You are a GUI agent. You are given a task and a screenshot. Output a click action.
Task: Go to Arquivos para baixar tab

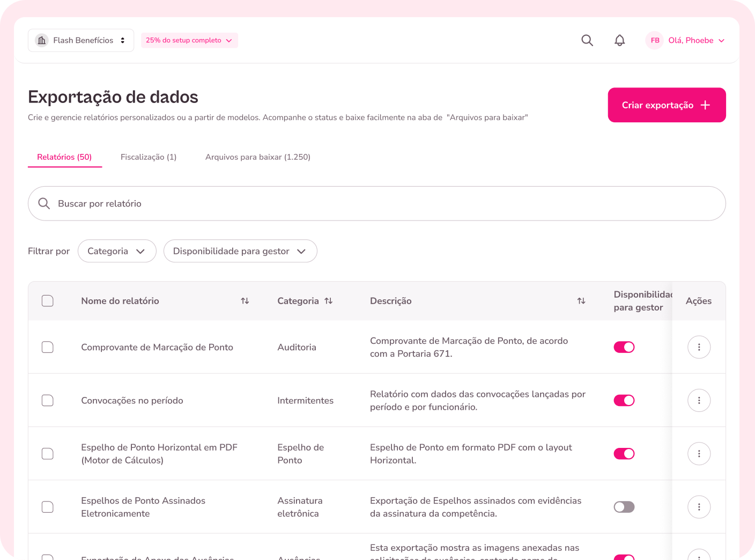coord(257,157)
